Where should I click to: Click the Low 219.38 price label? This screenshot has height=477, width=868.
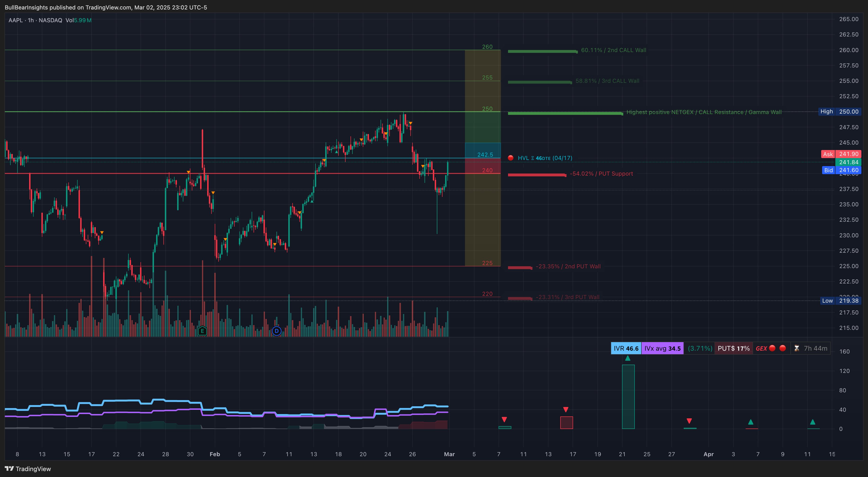(841, 301)
